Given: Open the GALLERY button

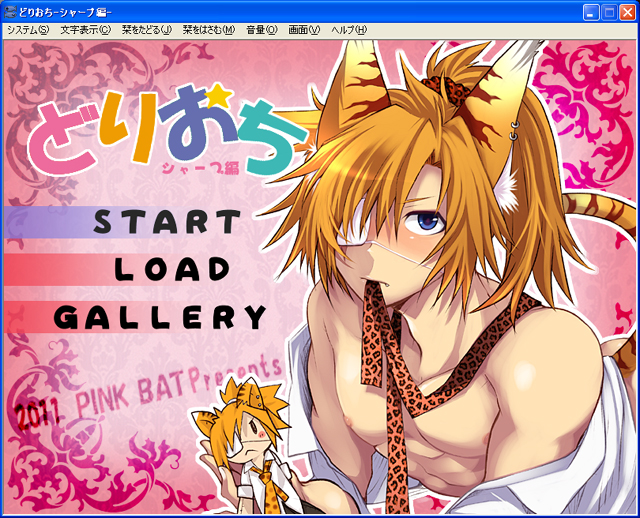Looking at the screenshot, I should (x=160, y=317).
